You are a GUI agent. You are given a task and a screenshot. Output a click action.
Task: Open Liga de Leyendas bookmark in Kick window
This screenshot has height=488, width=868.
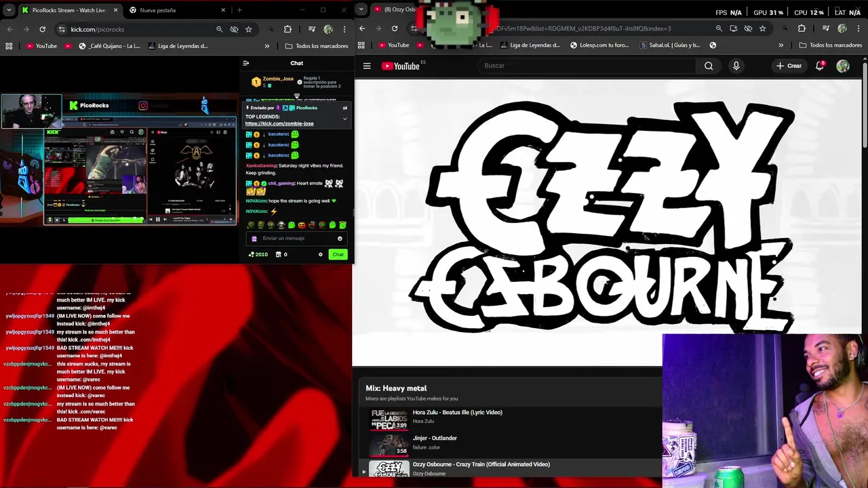coord(177,46)
